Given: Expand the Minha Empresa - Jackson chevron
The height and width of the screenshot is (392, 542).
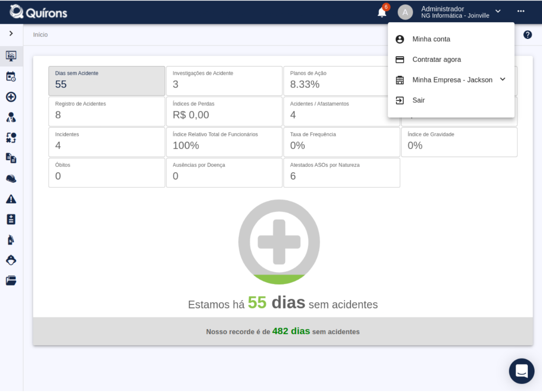Looking at the screenshot, I should (x=503, y=80).
